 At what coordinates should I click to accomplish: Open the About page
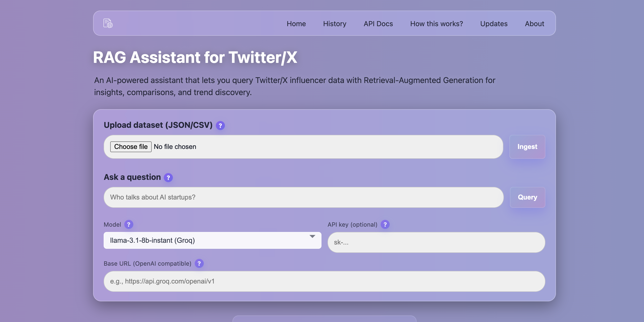[534, 24]
